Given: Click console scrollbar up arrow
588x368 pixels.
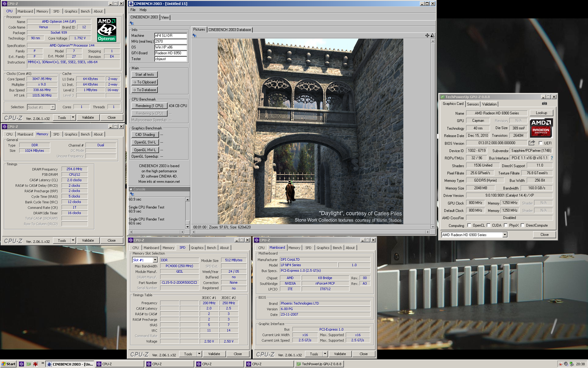Looking at the screenshot, I should (187, 200).
